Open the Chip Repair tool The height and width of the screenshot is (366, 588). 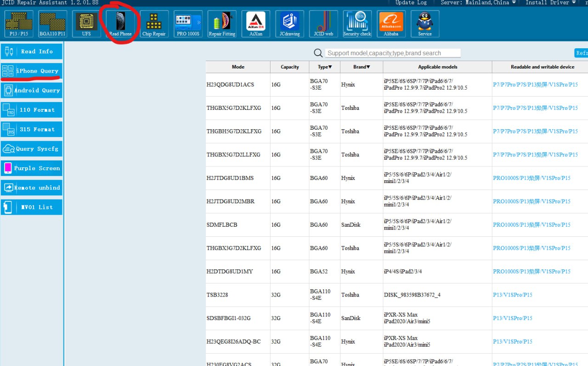(x=154, y=24)
